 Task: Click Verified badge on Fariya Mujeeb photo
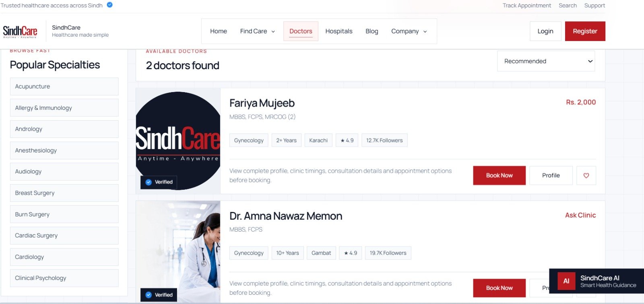[159, 182]
